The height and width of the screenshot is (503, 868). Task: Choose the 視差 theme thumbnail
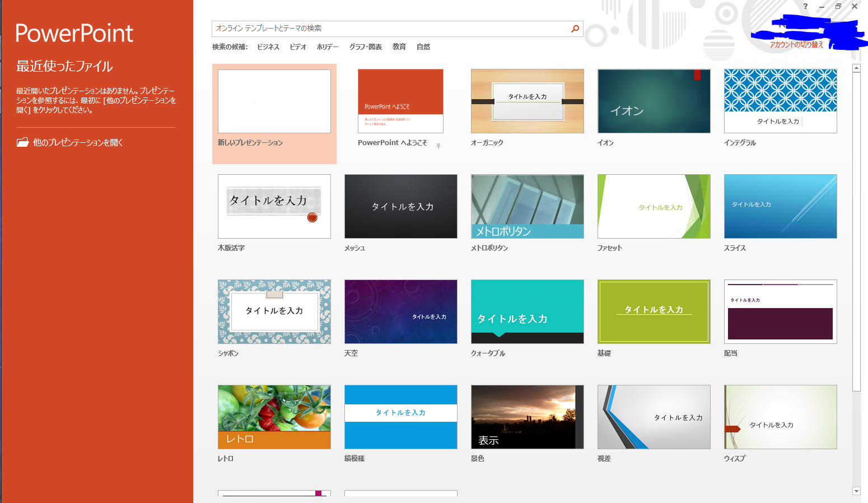point(654,417)
